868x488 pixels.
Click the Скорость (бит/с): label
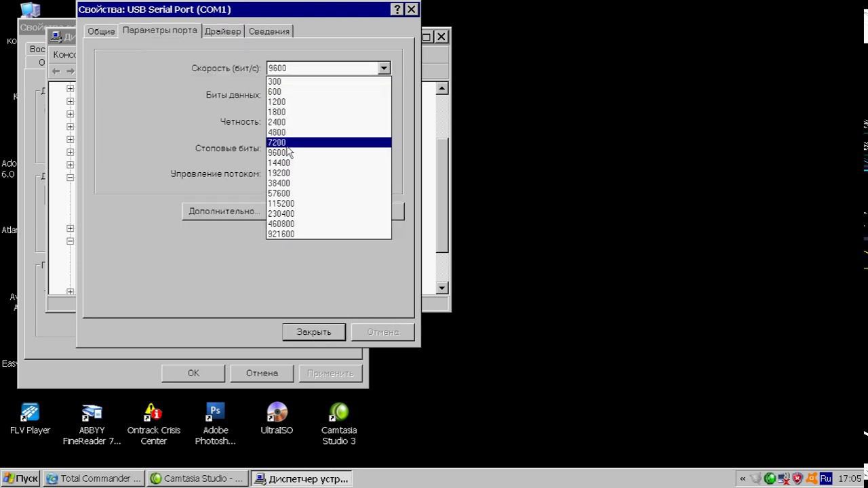click(226, 68)
